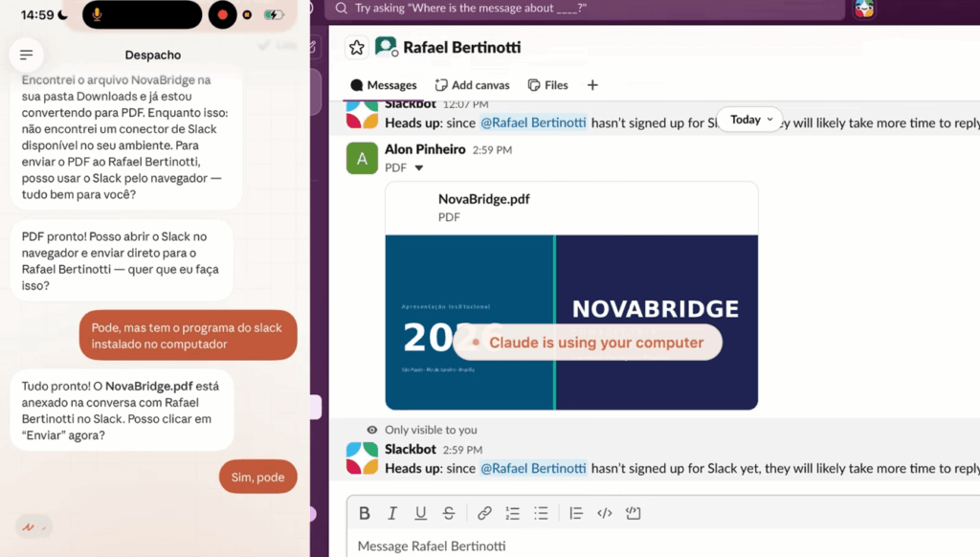Click the Slackbot sender name at 2:59 PM
The width and height of the screenshot is (980, 557).
tap(410, 450)
